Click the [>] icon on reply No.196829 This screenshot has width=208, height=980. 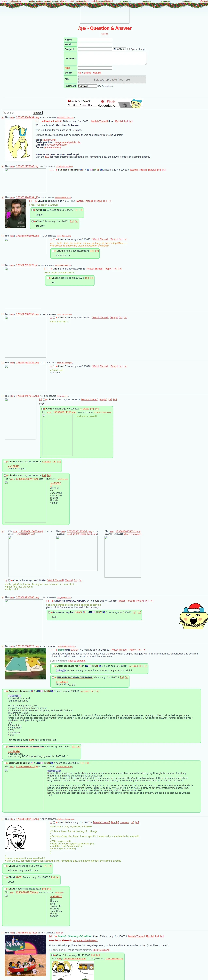(x=87, y=278)
